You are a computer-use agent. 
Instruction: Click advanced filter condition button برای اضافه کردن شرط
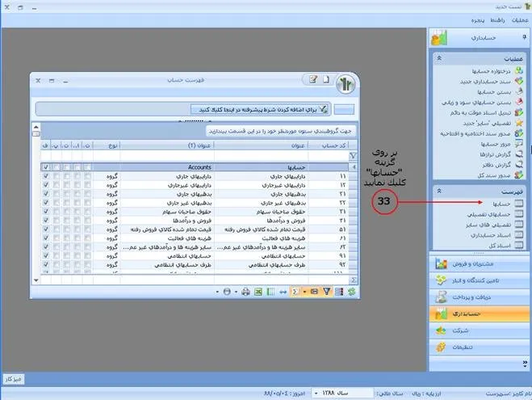(260, 109)
